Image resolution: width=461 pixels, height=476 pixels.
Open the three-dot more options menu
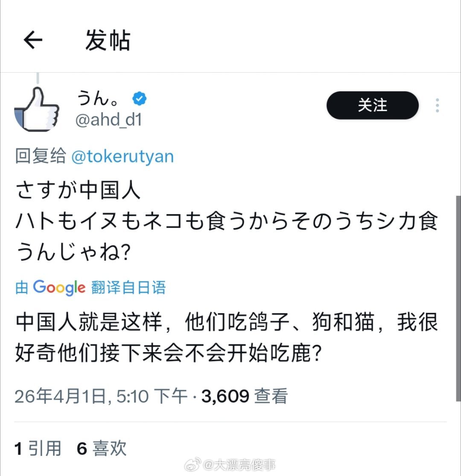[437, 106]
